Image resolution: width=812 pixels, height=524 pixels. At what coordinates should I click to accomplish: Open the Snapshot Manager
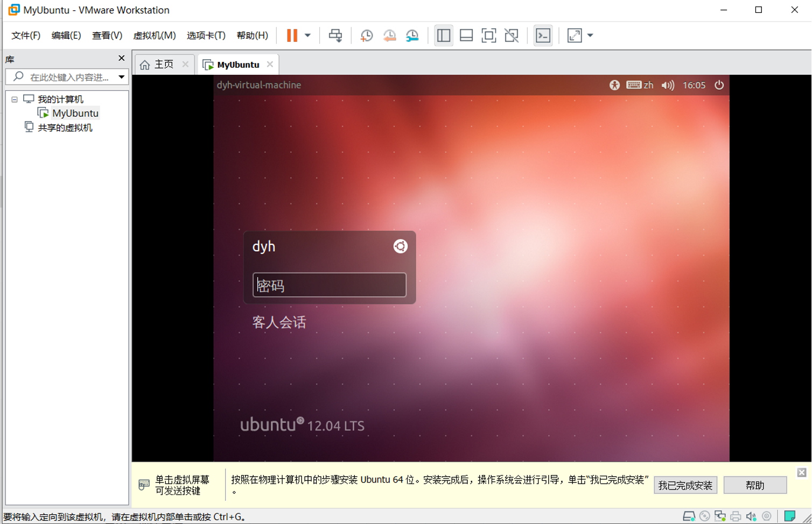coord(412,35)
